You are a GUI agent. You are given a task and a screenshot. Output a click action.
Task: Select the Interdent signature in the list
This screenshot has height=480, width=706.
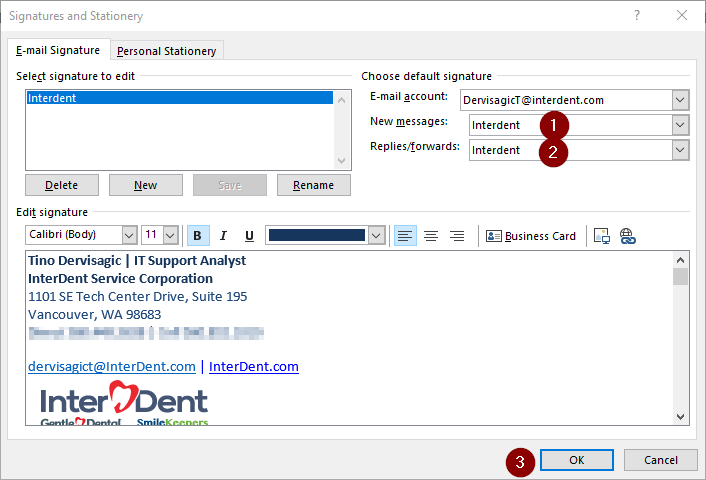pos(180,98)
